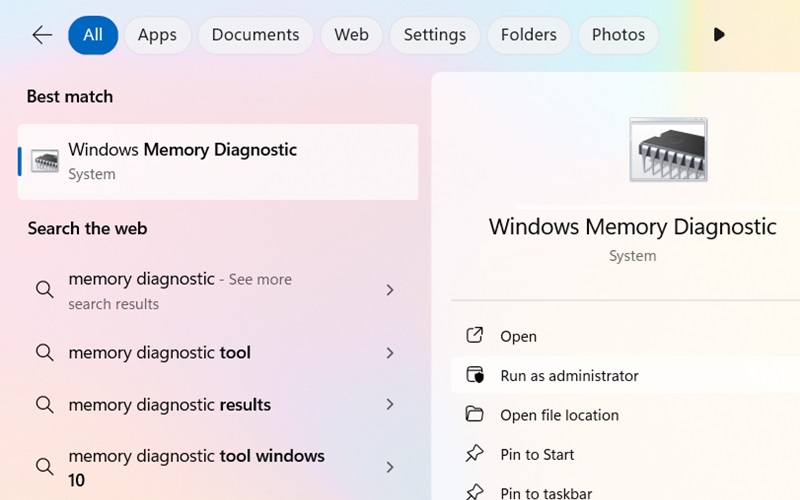
Task: Switch to the Documents filter tab
Action: point(256,35)
